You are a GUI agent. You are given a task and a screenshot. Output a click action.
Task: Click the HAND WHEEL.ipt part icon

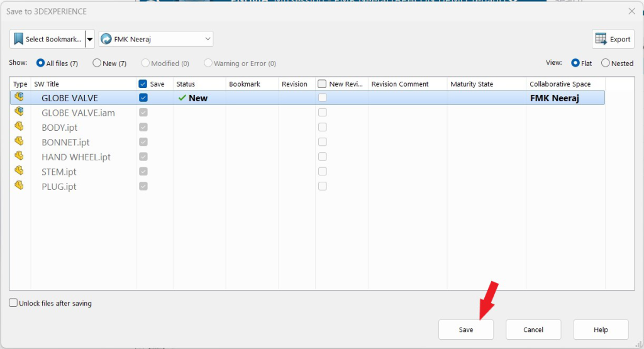19,156
